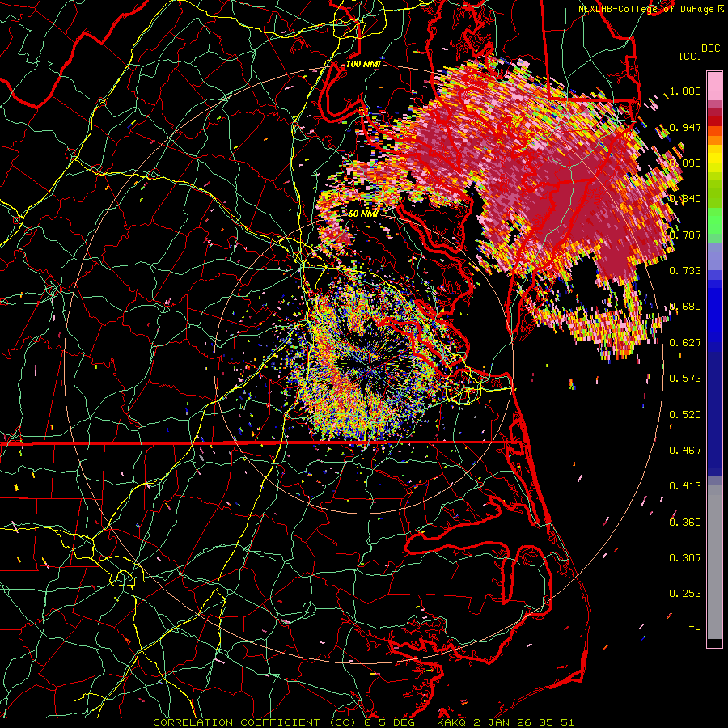Select the 0.520 scale value
This screenshot has width=728, height=728.
(685, 415)
